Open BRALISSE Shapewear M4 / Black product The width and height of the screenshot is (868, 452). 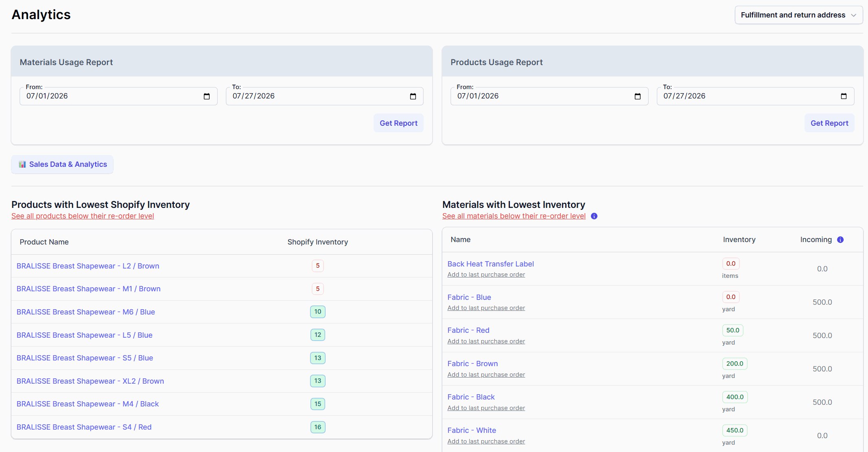point(87,404)
